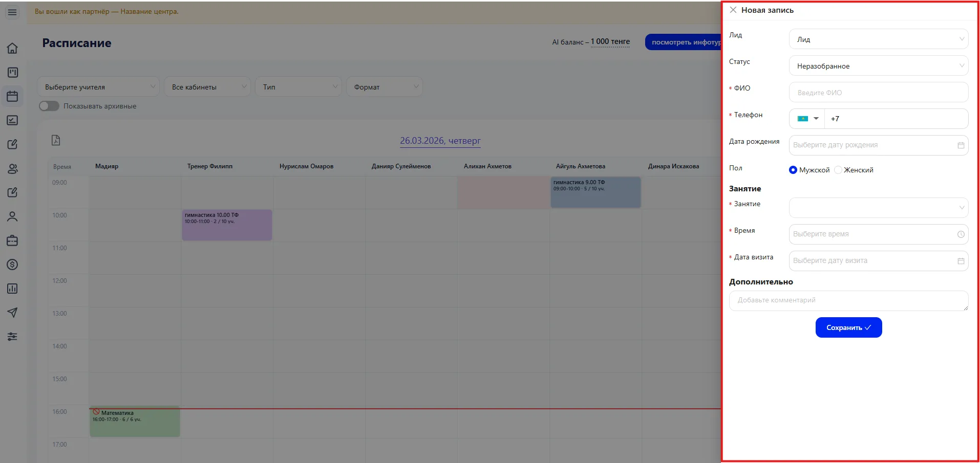The image size is (980, 463).
Task: Open the bar chart reports sidebar icon
Action: click(12, 289)
